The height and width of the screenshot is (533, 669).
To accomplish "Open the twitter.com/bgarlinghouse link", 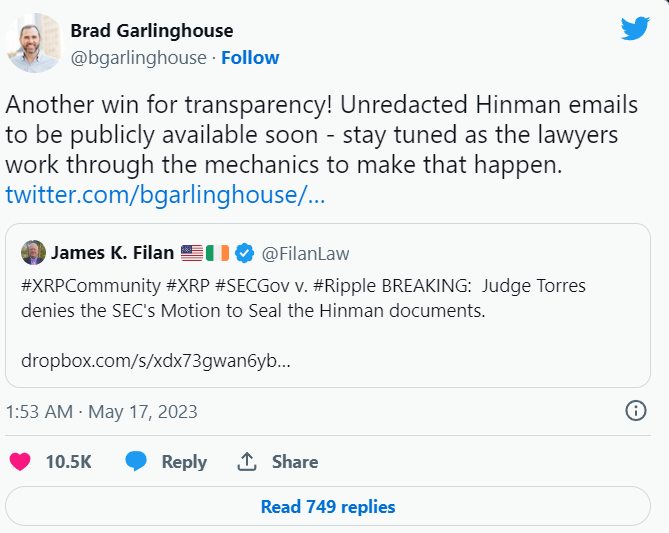I will pyautogui.click(x=165, y=193).
